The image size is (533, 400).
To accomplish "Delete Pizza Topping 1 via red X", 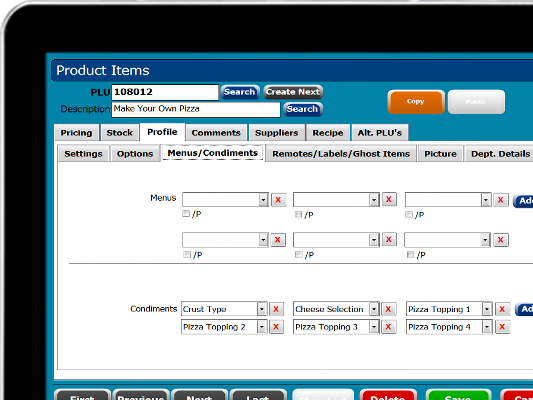I will (502, 309).
